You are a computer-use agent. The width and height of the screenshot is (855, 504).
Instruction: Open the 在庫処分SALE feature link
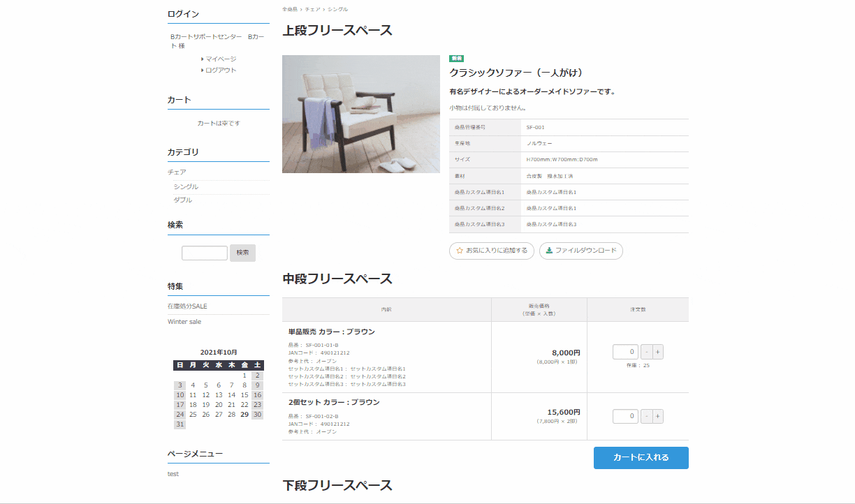(187, 306)
